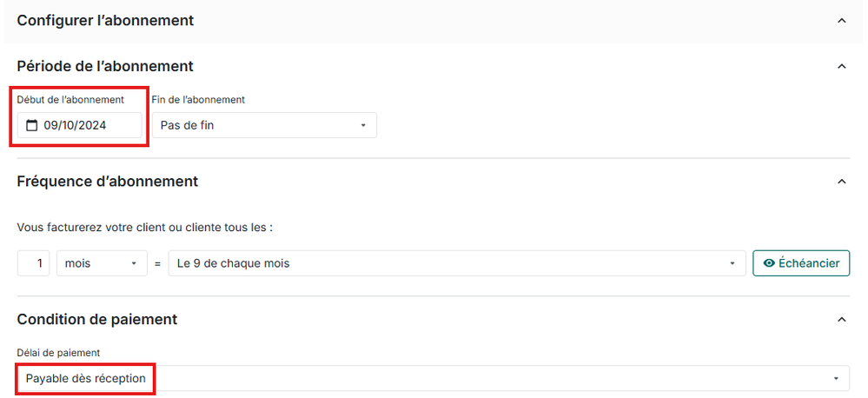Image resolution: width=868 pixels, height=398 pixels.
Task: Click the billing interval number field showing 1
Action: [34, 263]
